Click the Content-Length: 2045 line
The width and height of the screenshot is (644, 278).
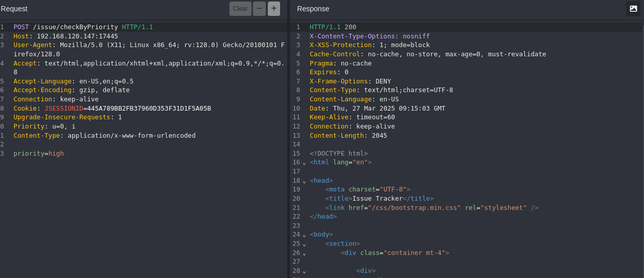click(x=349, y=136)
